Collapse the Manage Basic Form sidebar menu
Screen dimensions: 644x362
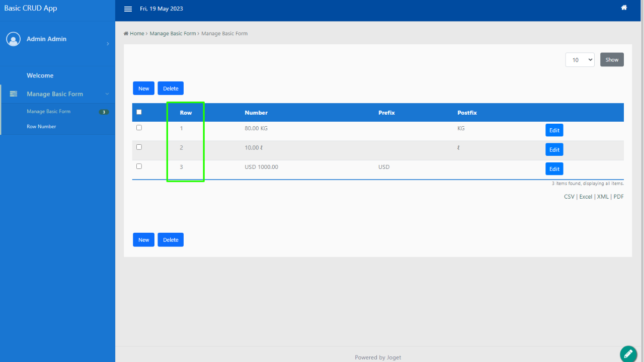point(106,94)
